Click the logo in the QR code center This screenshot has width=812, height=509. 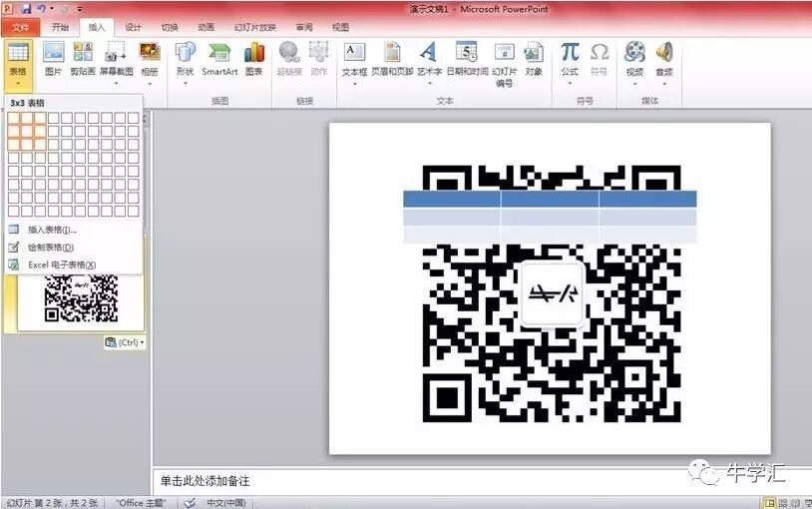[x=552, y=293]
